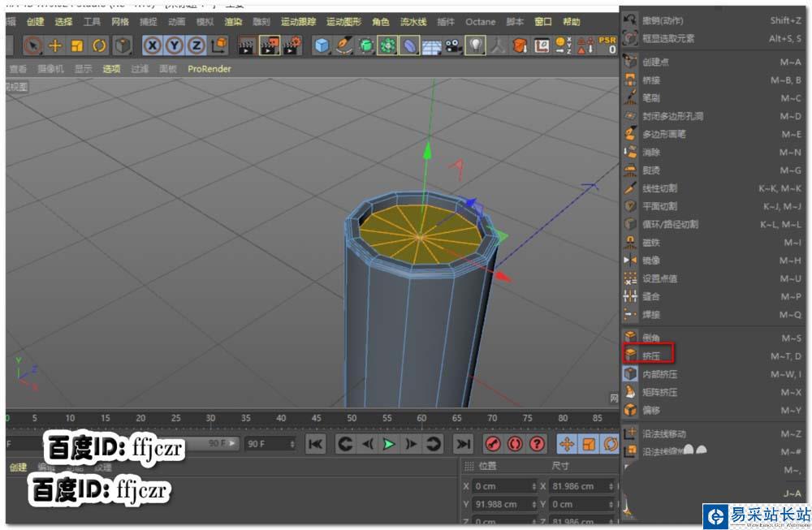Image resolution: width=812 pixels, height=530 pixels.
Task: Click the Render to Picture Viewer icon
Action: 270,46
